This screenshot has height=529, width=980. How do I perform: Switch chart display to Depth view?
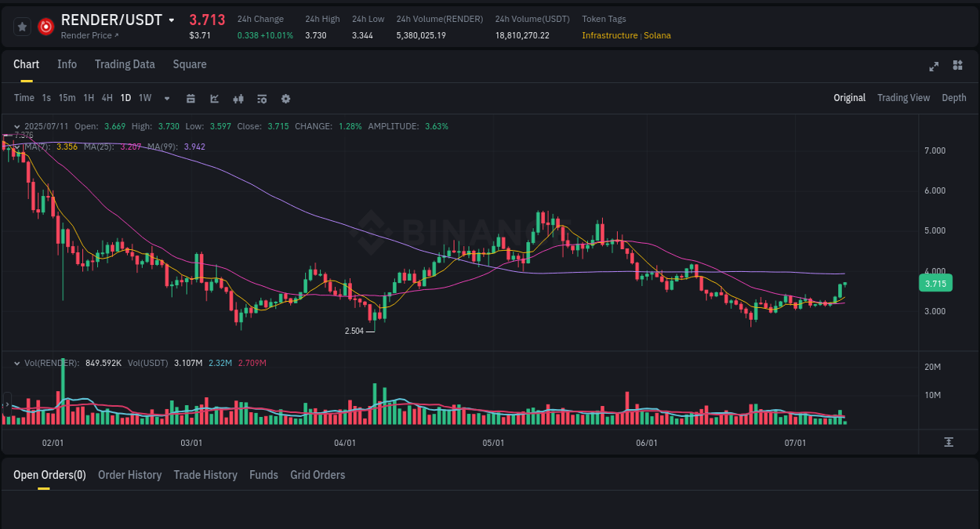[x=953, y=97]
